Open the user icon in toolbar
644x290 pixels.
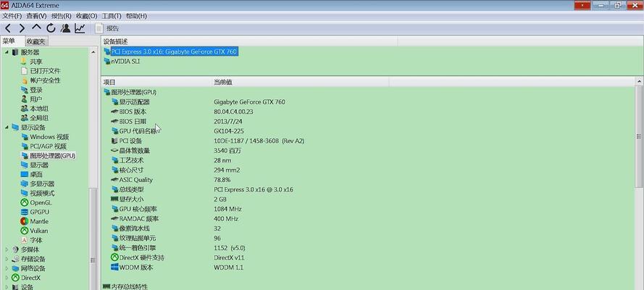[65, 28]
